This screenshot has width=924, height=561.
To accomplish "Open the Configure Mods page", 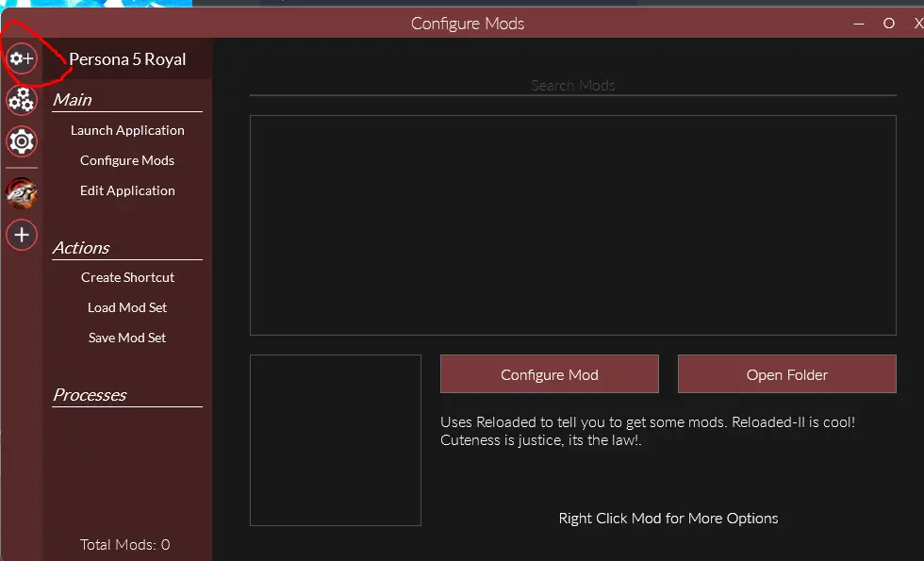I will click(x=127, y=160).
